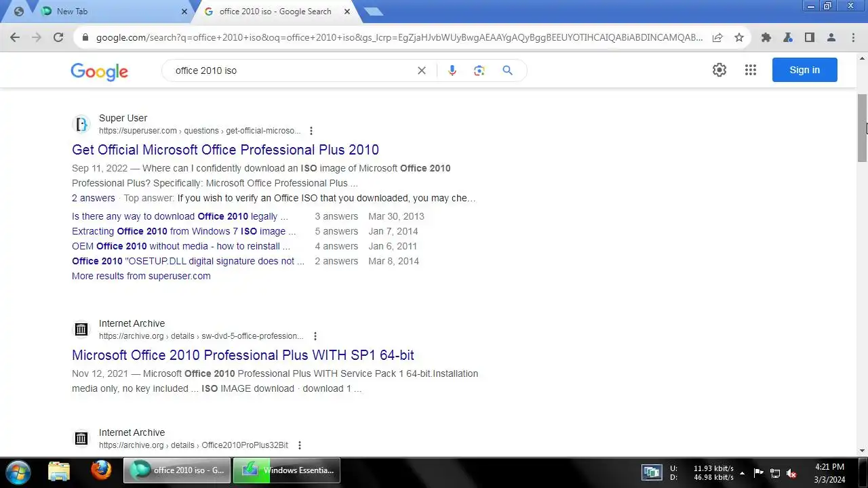The height and width of the screenshot is (488, 868).
Task: Click site info lock icon
Action: (x=85, y=37)
